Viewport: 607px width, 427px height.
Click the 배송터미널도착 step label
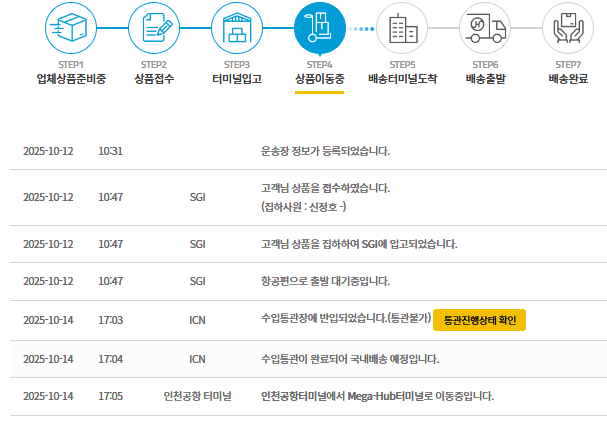(x=402, y=78)
